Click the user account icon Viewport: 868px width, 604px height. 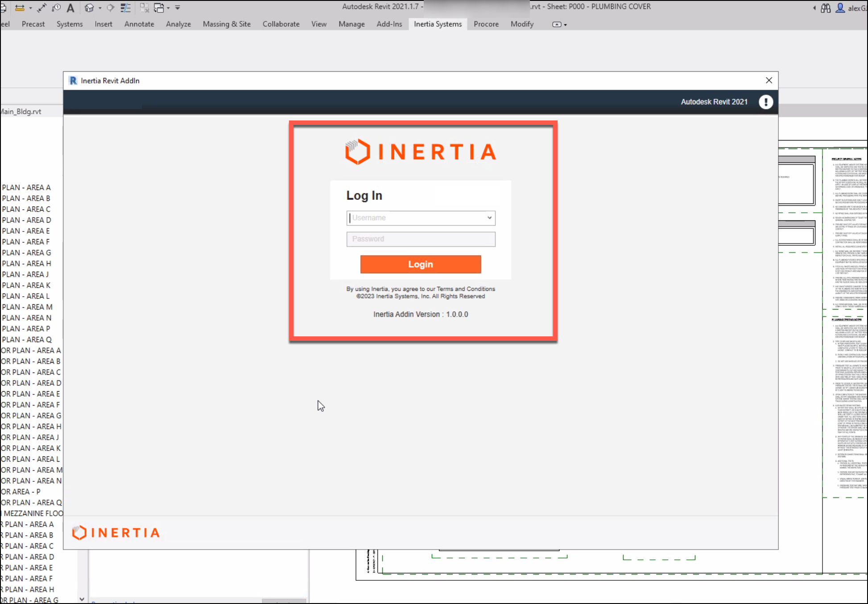pyautogui.click(x=840, y=8)
